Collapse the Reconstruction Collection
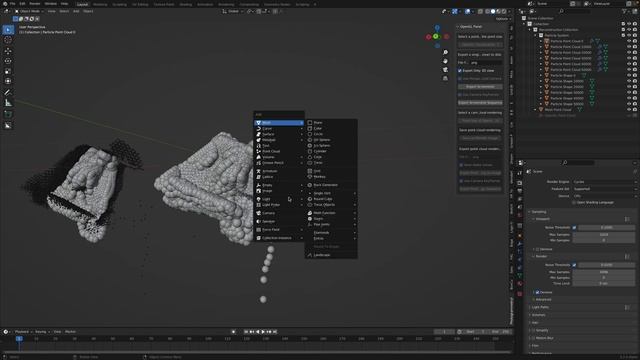Viewport: 640px width, 360px height. point(530,30)
